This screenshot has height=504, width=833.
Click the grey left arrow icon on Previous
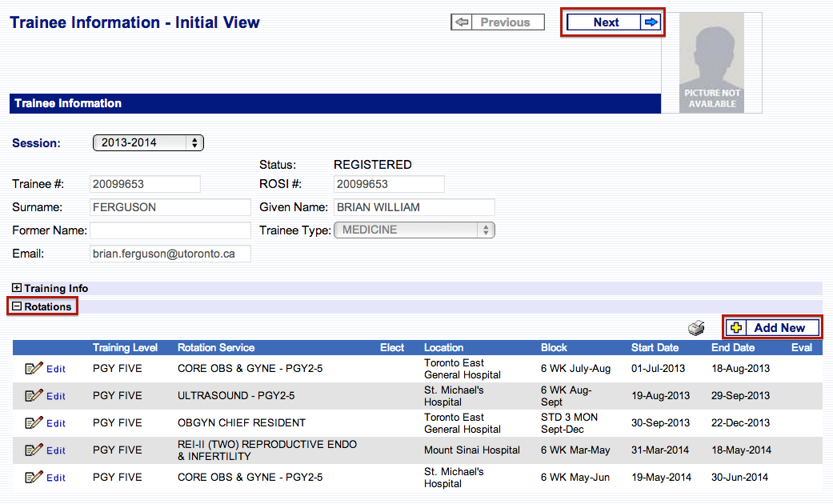463,22
